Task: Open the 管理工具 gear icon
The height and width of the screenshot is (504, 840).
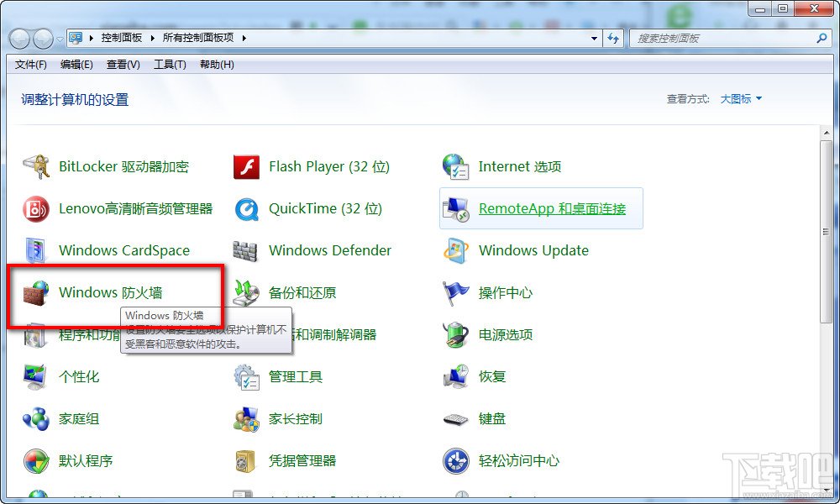Action: (246, 376)
